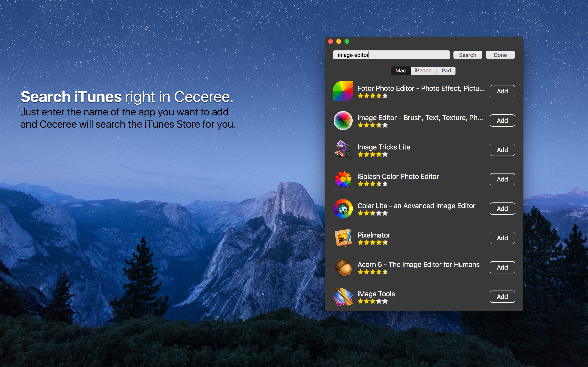The height and width of the screenshot is (367, 588).
Task: Click the green zoom window button
Action: tap(347, 42)
